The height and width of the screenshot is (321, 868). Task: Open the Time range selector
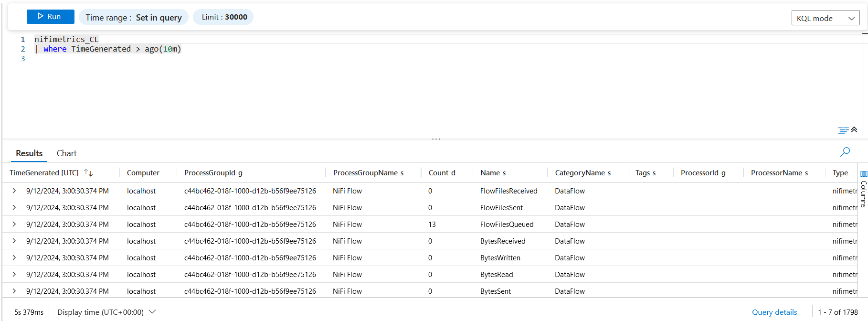tap(134, 18)
